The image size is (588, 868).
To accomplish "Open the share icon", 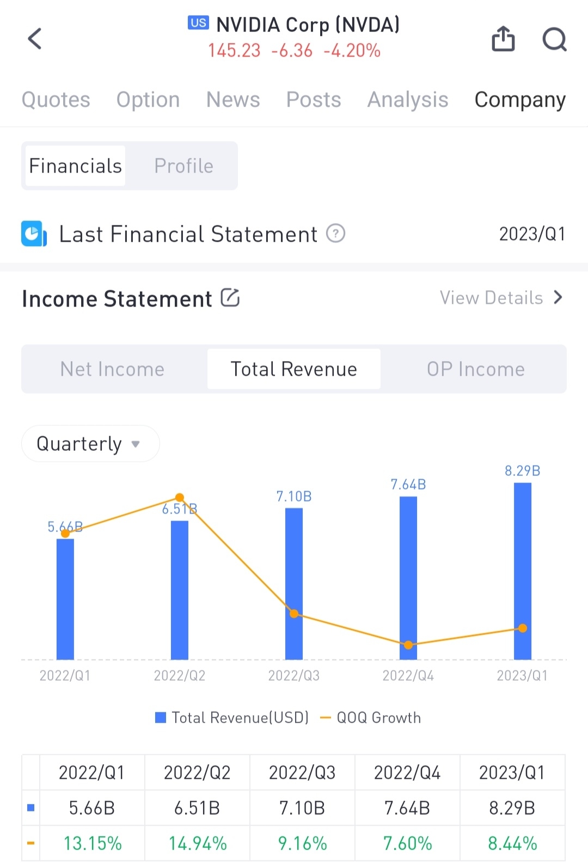I will coord(503,39).
